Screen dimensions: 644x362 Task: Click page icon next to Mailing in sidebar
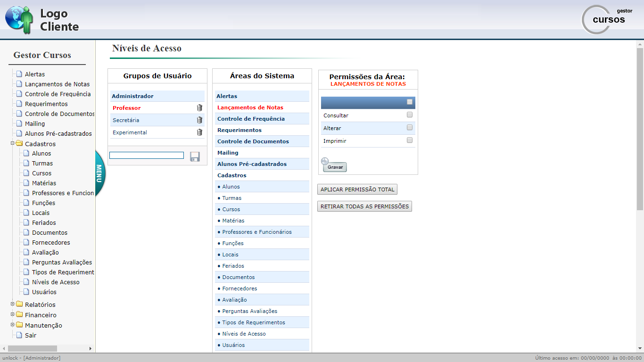tap(19, 123)
